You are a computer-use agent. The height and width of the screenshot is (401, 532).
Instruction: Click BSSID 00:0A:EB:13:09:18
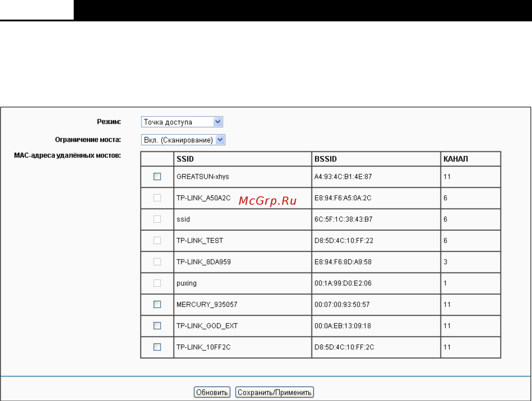[342, 326]
